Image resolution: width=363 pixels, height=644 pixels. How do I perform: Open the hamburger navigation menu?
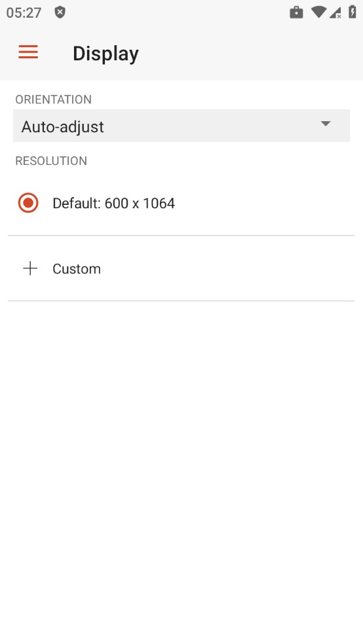pyautogui.click(x=28, y=52)
